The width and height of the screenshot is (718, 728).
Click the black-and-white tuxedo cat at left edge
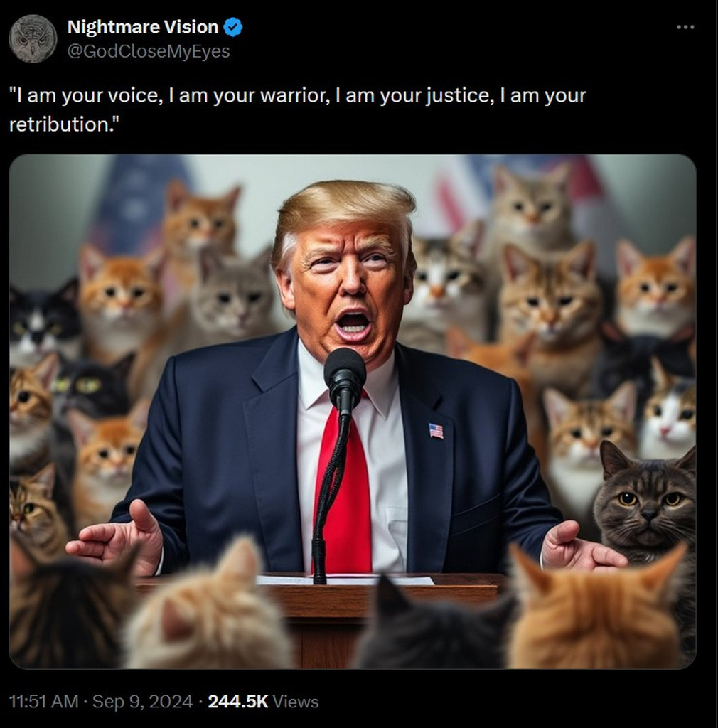click(43, 321)
